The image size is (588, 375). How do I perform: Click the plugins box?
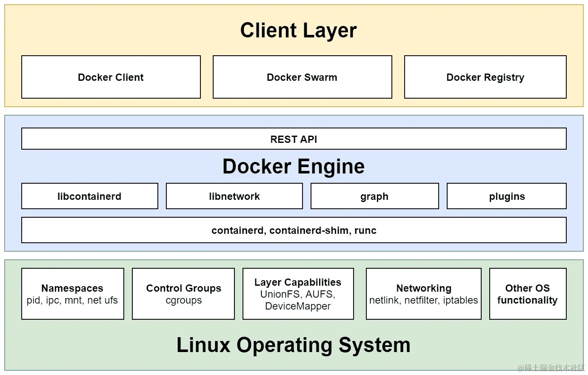pos(507,196)
